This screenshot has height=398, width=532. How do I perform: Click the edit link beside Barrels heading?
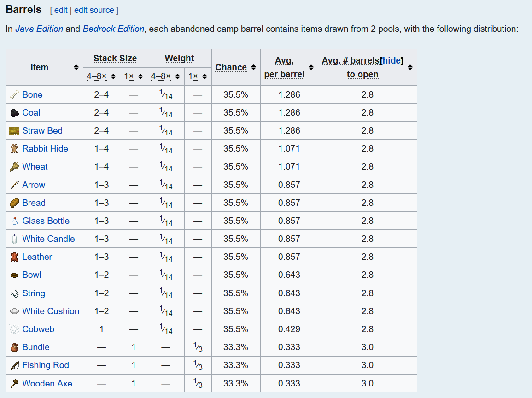coord(61,10)
